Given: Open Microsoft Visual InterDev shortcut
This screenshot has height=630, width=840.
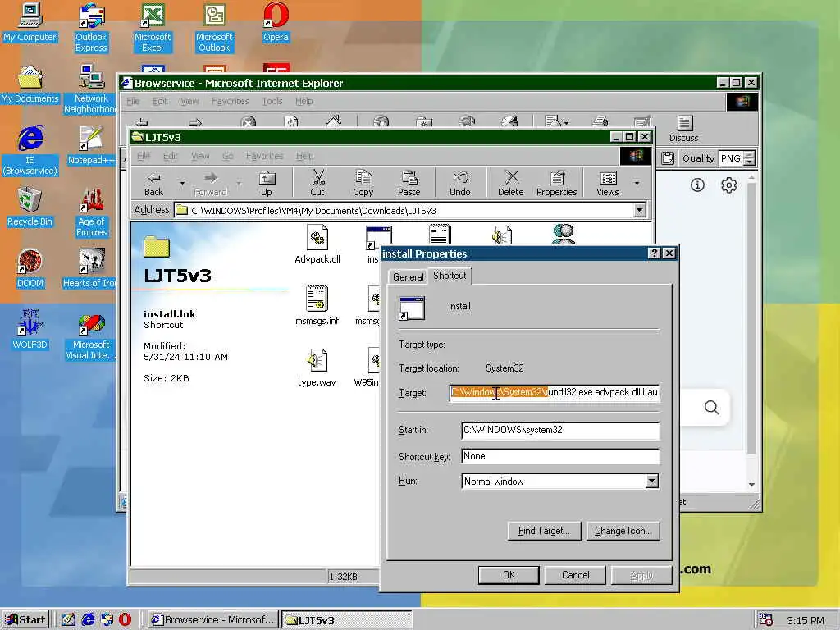Looking at the screenshot, I should (91, 335).
